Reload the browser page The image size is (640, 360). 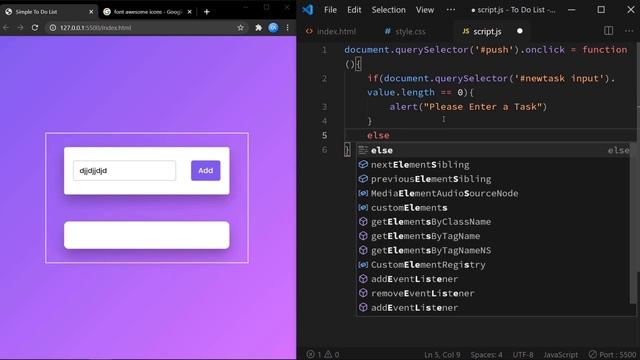tap(35, 27)
